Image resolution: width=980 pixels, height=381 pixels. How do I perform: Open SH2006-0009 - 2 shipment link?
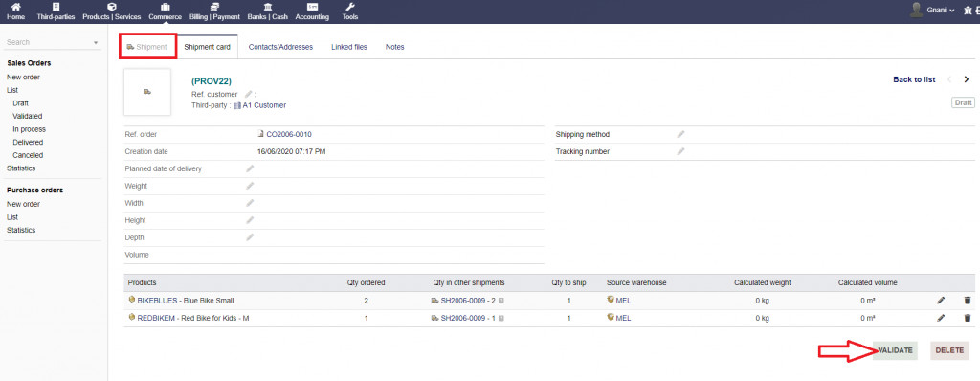click(468, 301)
